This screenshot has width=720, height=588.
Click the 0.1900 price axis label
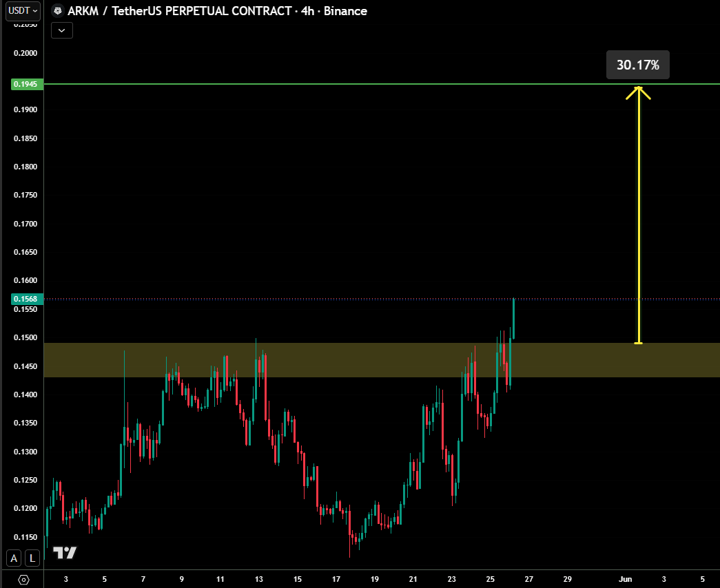[x=25, y=109]
